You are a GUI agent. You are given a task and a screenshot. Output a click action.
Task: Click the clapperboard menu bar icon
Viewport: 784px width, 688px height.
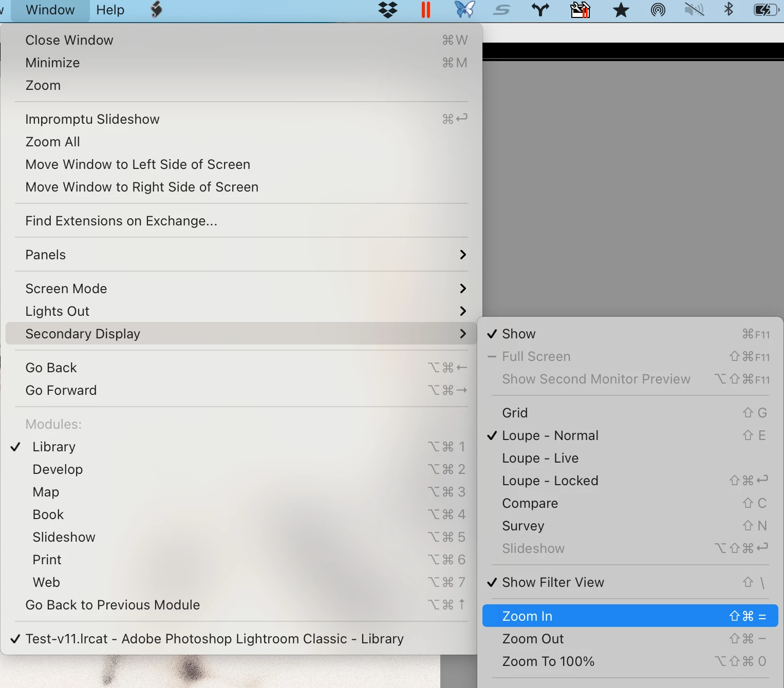(580, 10)
